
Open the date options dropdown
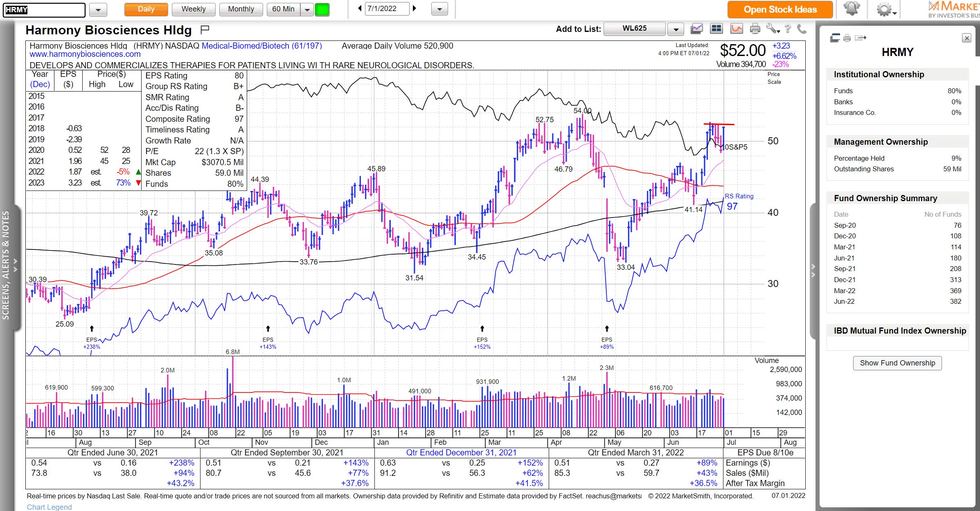click(439, 9)
